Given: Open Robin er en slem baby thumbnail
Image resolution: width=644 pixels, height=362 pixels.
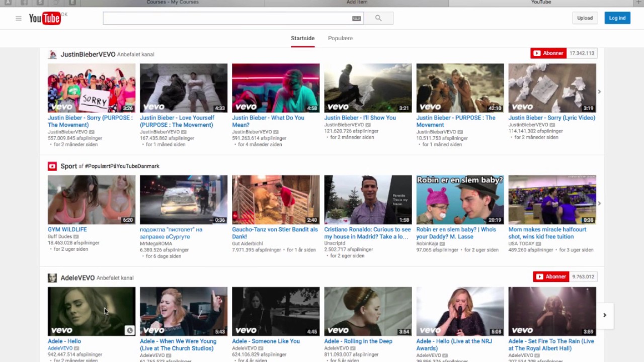Looking at the screenshot, I should [460, 200].
